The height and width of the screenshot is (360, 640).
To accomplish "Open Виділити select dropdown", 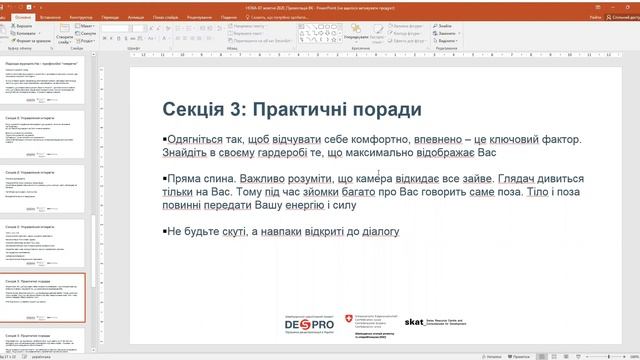I will click(445, 40).
